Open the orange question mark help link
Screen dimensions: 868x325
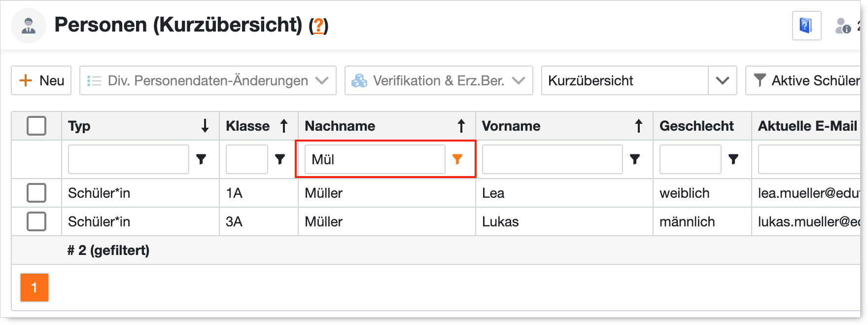pyautogui.click(x=319, y=26)
